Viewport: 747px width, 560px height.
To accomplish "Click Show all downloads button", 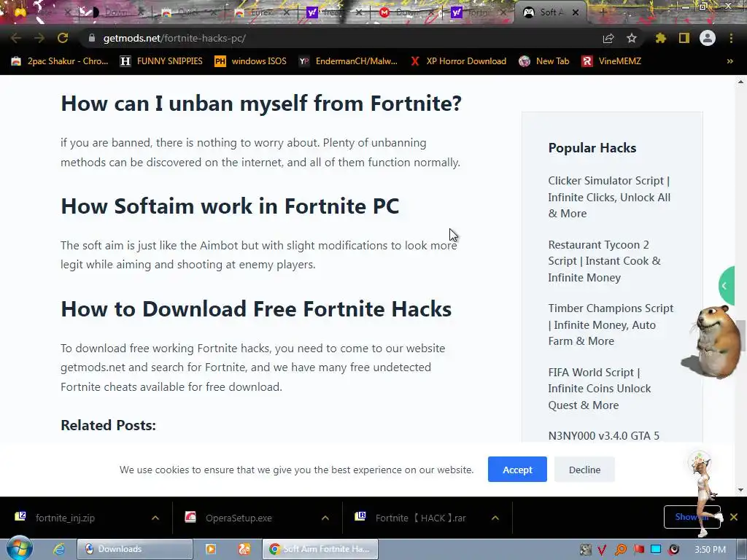I will 692,517.
